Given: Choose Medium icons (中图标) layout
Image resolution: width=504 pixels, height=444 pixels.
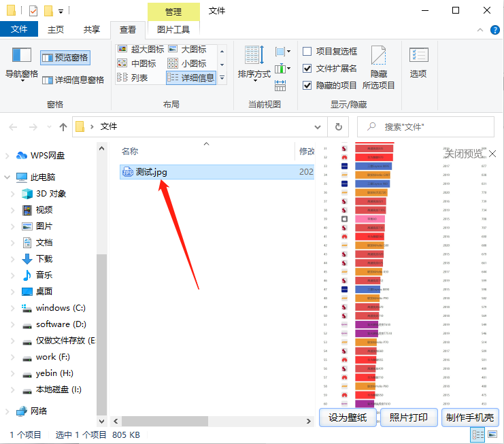Looking at the screenshot, I should [x=137, y=64].
